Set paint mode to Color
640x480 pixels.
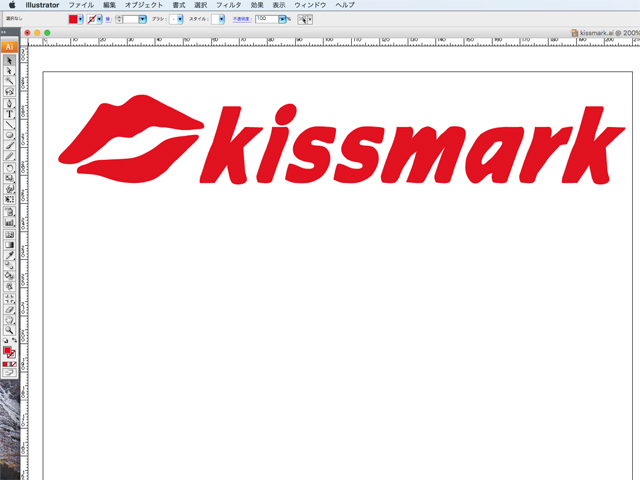click(5, 364)
